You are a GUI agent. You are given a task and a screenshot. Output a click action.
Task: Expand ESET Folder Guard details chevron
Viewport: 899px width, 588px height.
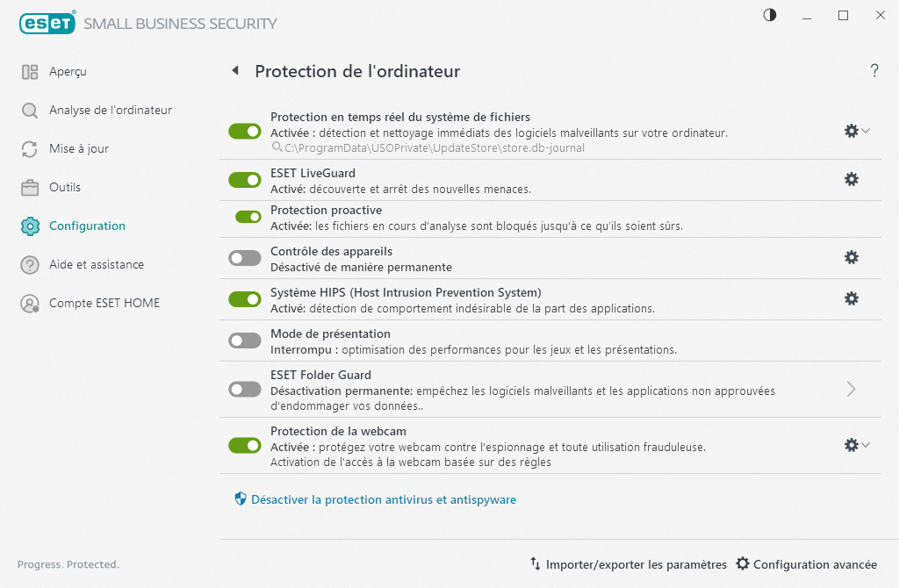850,389
